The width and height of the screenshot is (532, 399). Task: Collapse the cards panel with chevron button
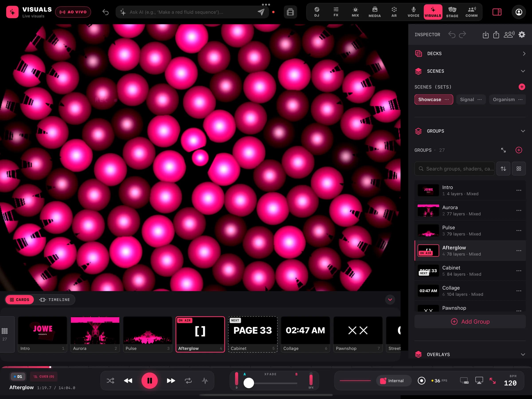click(x=390, y=299)
